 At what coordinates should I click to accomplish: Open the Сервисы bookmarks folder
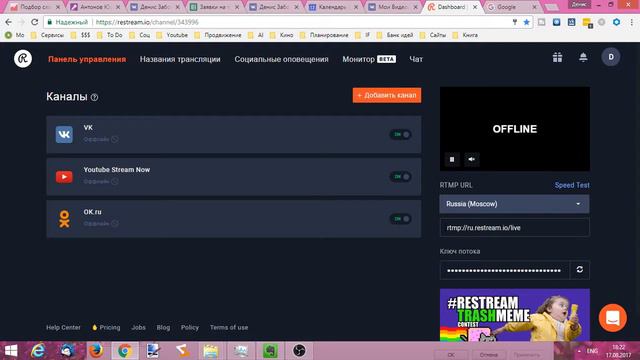pos(48,35)
